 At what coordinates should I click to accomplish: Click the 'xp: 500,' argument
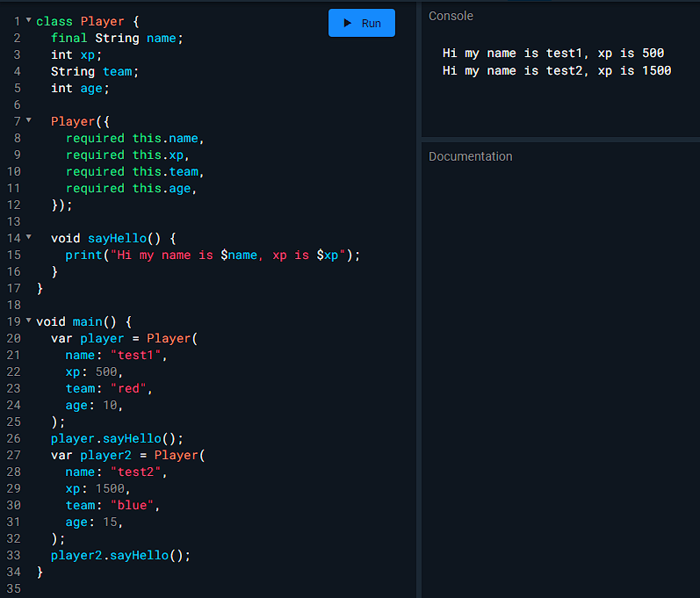click(x=94, y=371)
